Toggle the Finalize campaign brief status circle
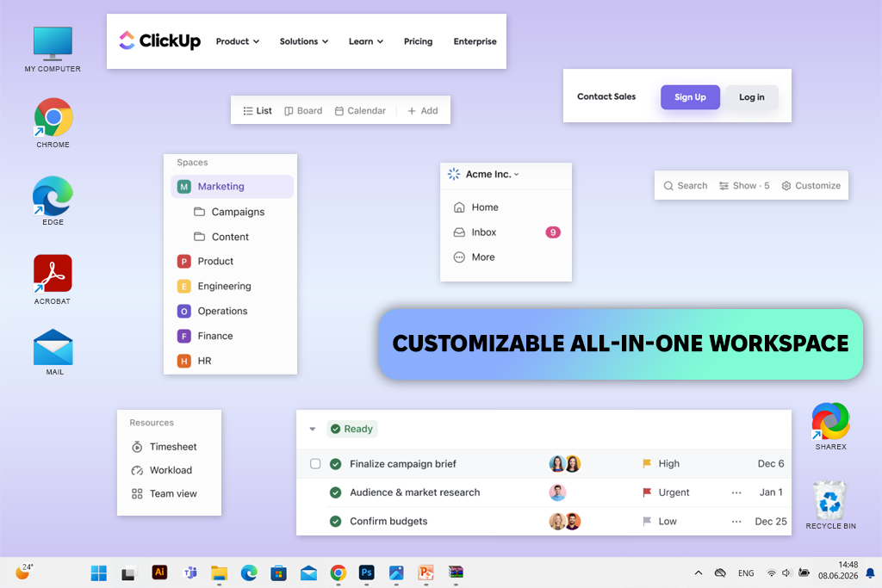The height and width of the screenshot is (588, 882). click(x=335, y=464)
